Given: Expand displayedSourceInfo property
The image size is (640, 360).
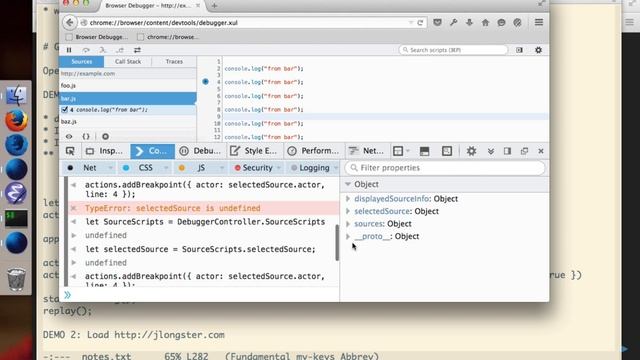Looking at the screenshot, I should click(348, 199).
